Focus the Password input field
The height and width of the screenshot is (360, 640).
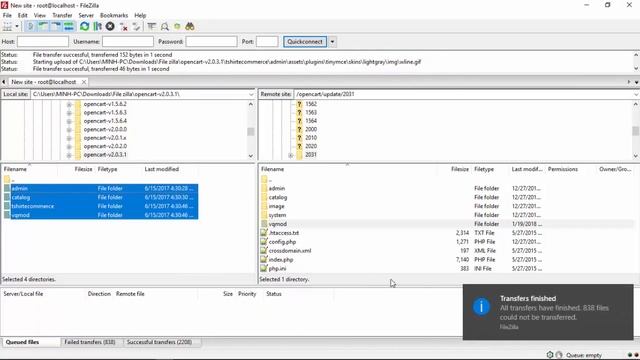point(211,42)
